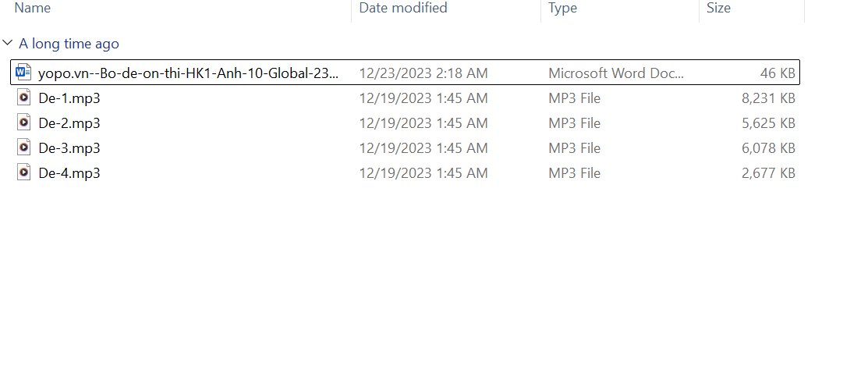Screen dimensions: 868x373
Task: Select the yopo.vn Bo-de-on-thi file name
Action: [189, 73]
